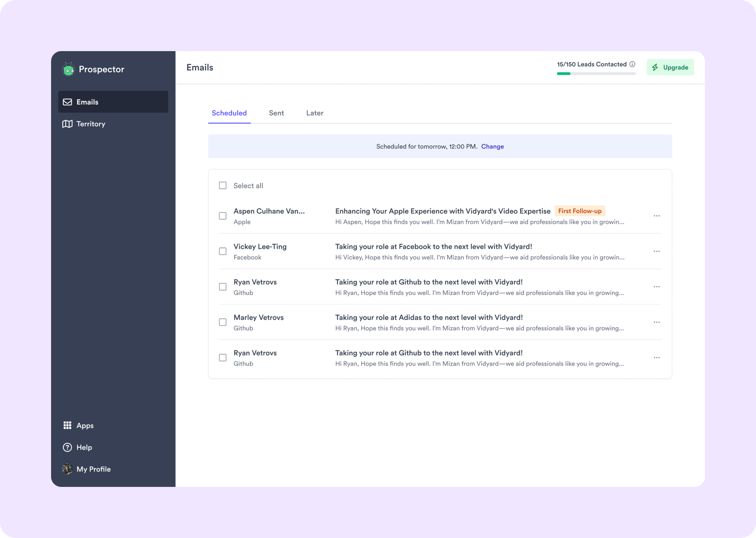This screenshot has height=538, width=756.
Task: Click the Help question mark icon
Action: click(67, 447)
